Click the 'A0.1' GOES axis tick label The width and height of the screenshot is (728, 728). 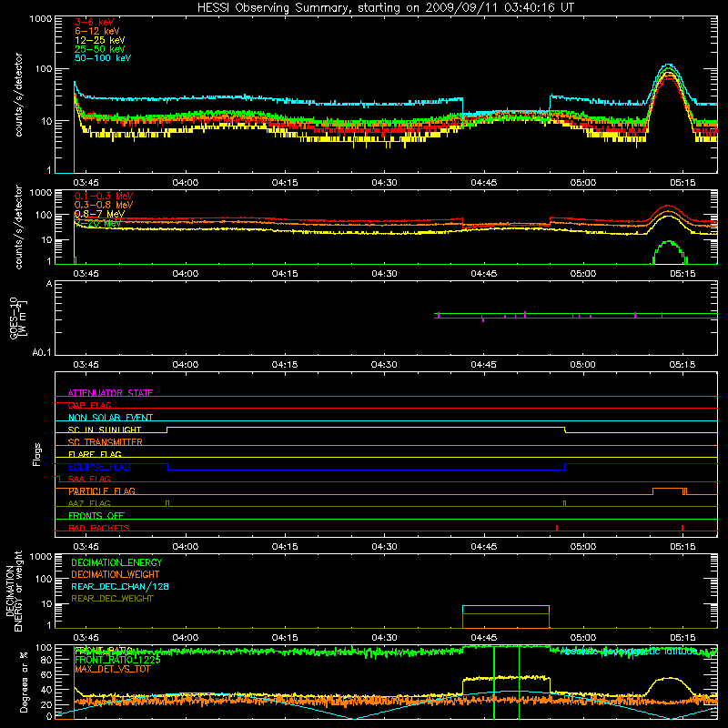41,353
